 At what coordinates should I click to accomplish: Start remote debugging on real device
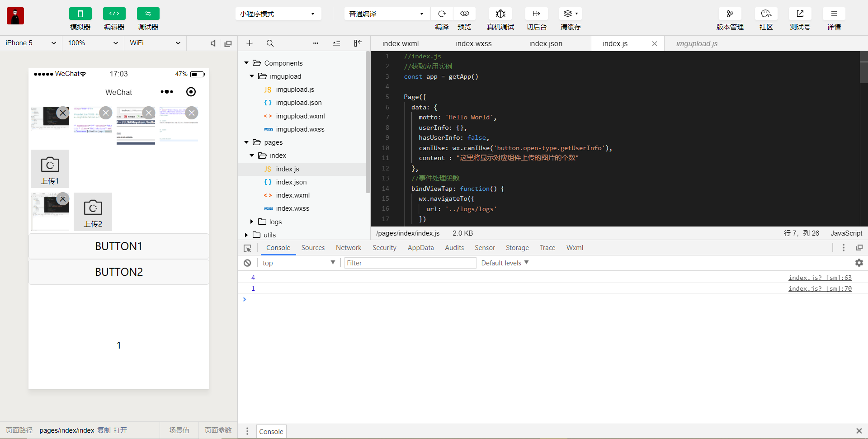pos(500,14)
